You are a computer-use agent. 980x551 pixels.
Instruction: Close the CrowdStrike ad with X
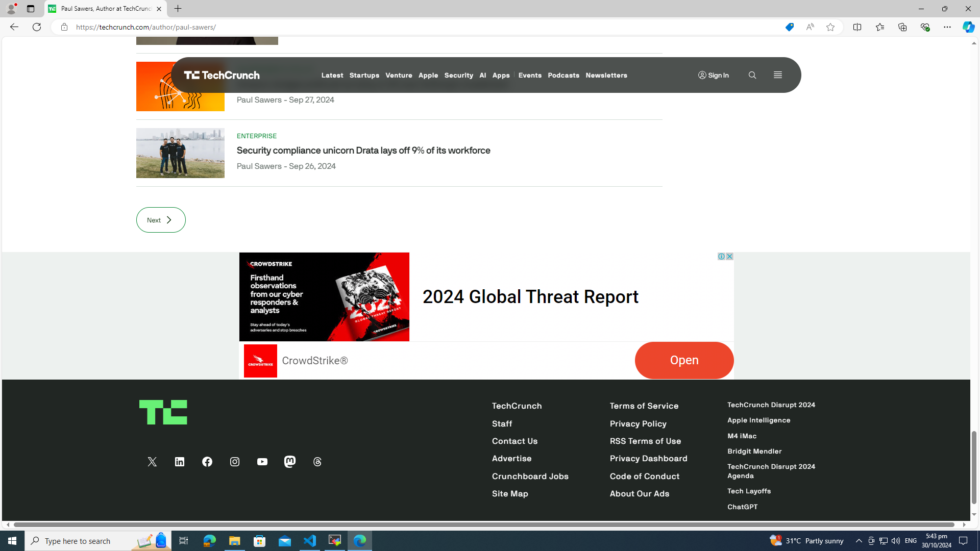(x=729, y=256)
